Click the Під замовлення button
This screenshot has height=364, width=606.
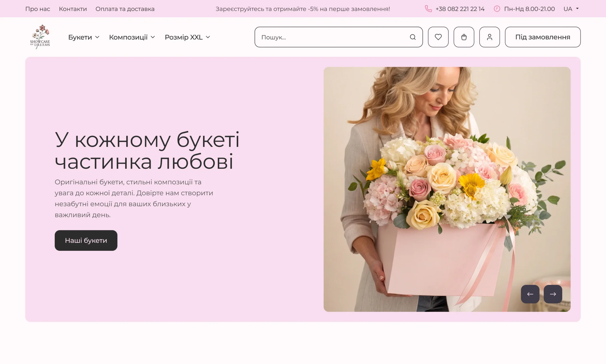pyautogui.click(x=543, y=37)
